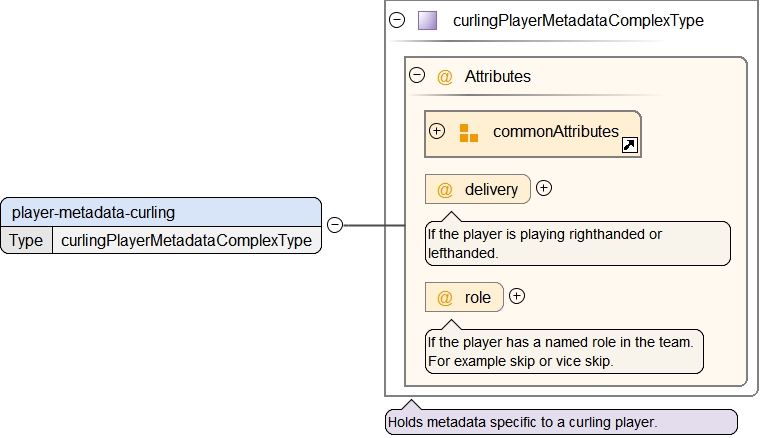The image size is (760, 438).
Task: Click the purple complex type square icon
Action: tap(427, 20)
